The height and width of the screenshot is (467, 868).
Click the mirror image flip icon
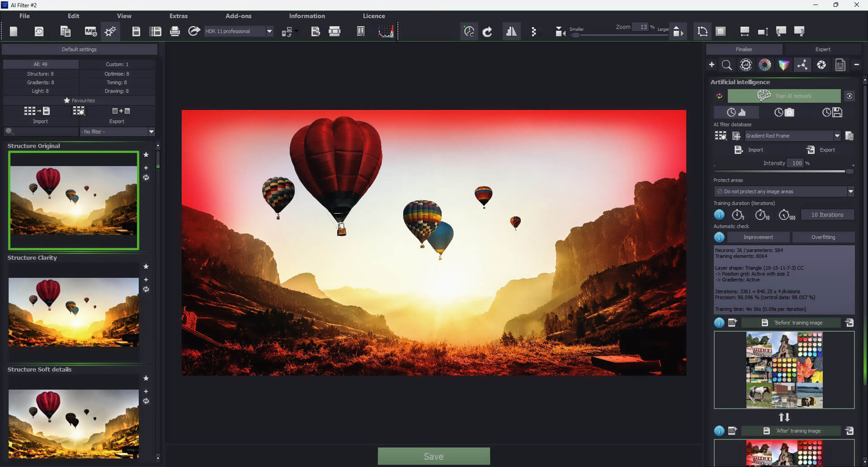511,31
